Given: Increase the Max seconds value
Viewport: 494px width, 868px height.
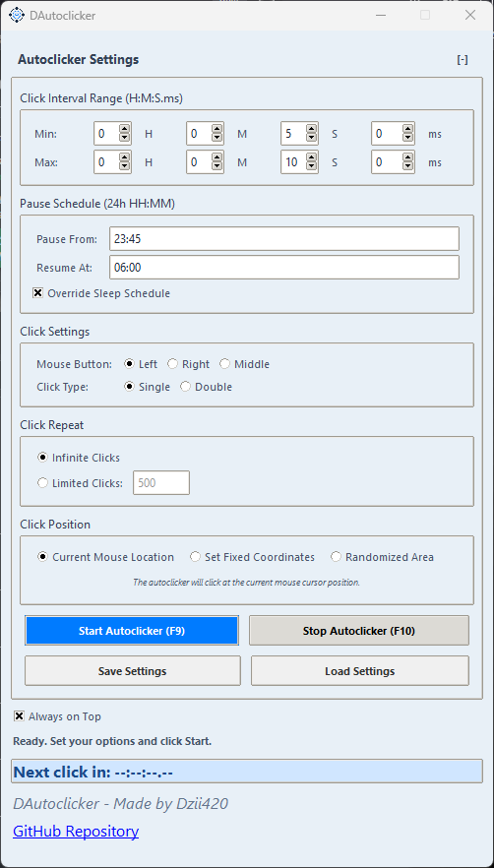Looking at the screenshot, I should pyautogui.click(x=312, y=158).
